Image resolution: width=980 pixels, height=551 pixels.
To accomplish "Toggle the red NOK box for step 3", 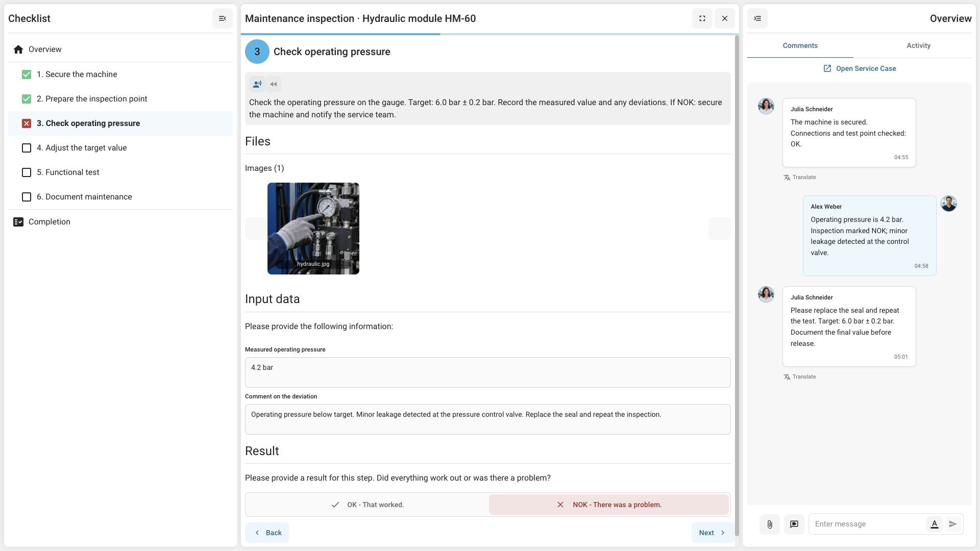I will [27, 123].
